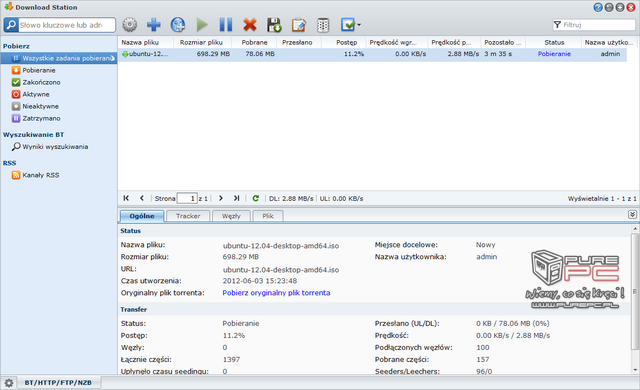Add download by URL globe icon
The width and height of the screenshot is (640, 390).
178,25
